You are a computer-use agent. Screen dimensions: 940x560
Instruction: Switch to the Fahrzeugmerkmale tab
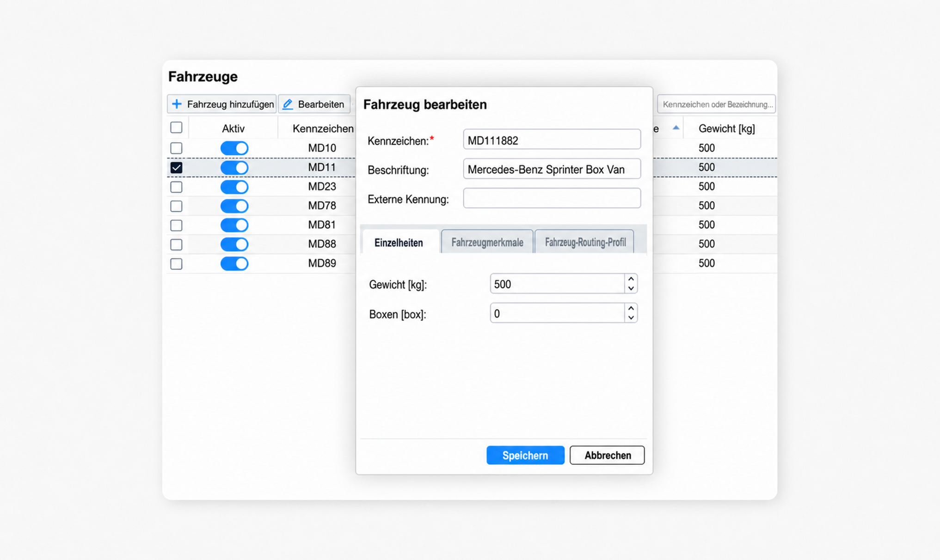(x=487, y=243)
